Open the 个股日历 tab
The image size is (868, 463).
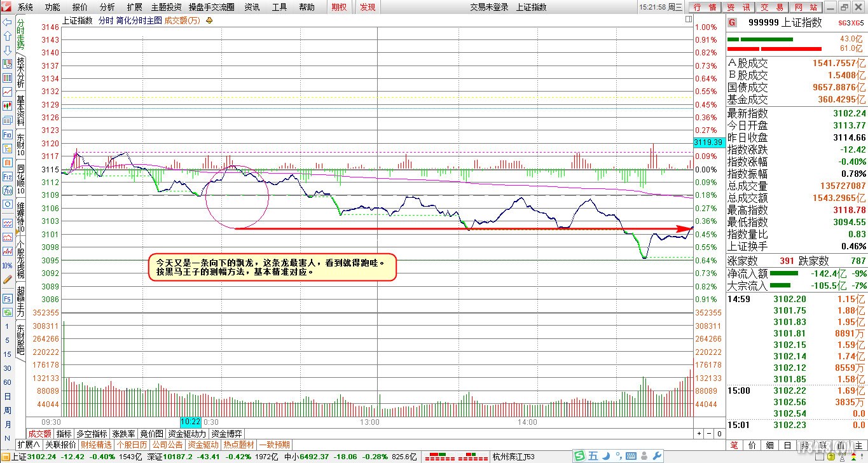coord(132,445)
